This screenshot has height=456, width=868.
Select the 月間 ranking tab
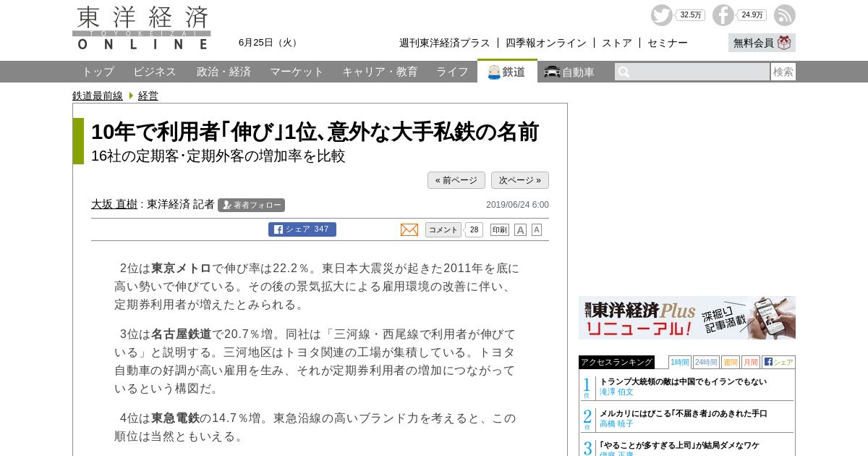click(x=750, y=362)
